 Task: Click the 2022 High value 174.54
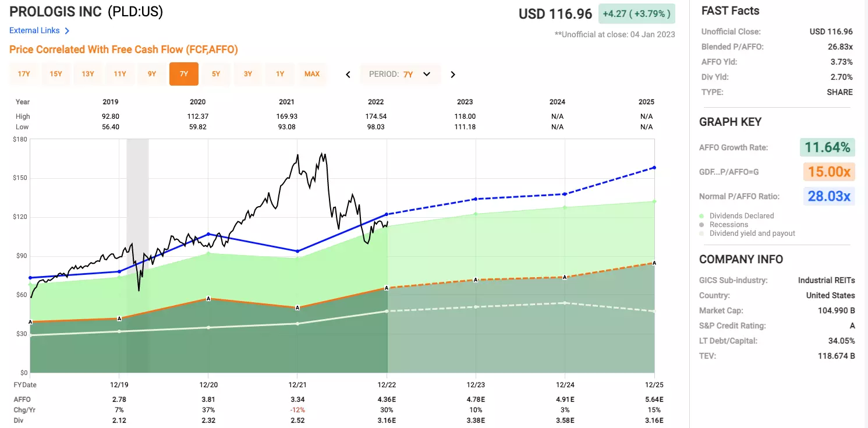pyautogui.click(x=375, y=116)
